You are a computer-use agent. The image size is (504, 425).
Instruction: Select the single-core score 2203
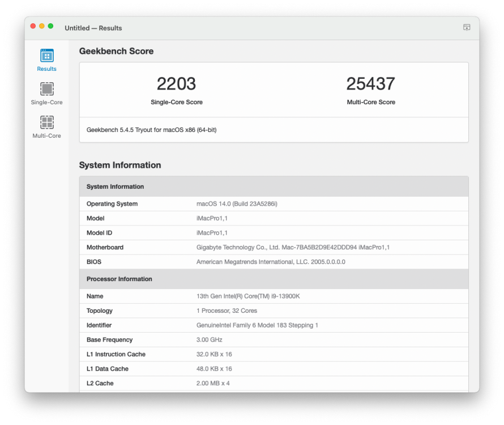point(176,84)
